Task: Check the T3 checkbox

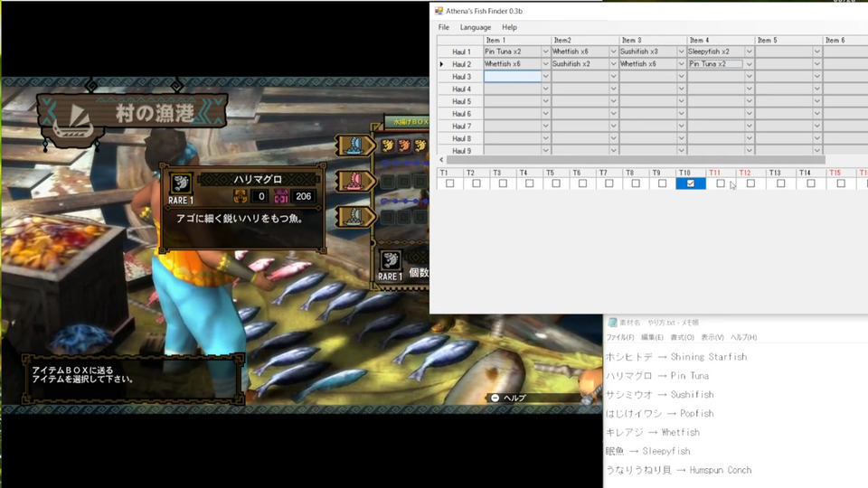Action: click(x=503, y=183)
